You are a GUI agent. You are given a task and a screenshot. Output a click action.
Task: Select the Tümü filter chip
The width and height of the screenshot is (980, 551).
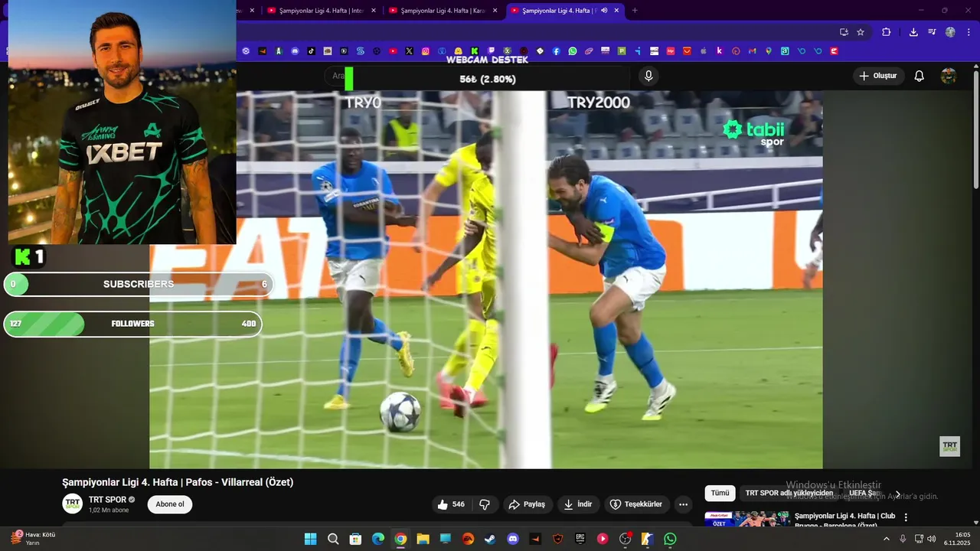pos(720,493)
